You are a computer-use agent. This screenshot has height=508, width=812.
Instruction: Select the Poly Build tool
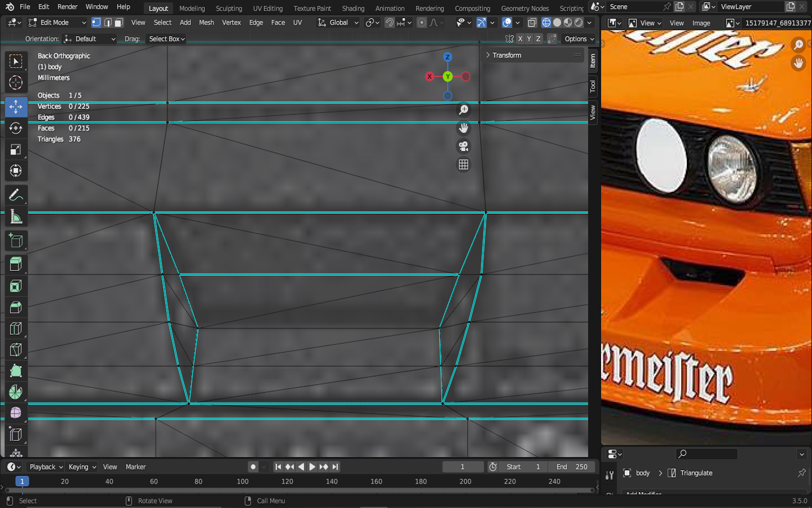pyautogui.click(x=16, y=371)
